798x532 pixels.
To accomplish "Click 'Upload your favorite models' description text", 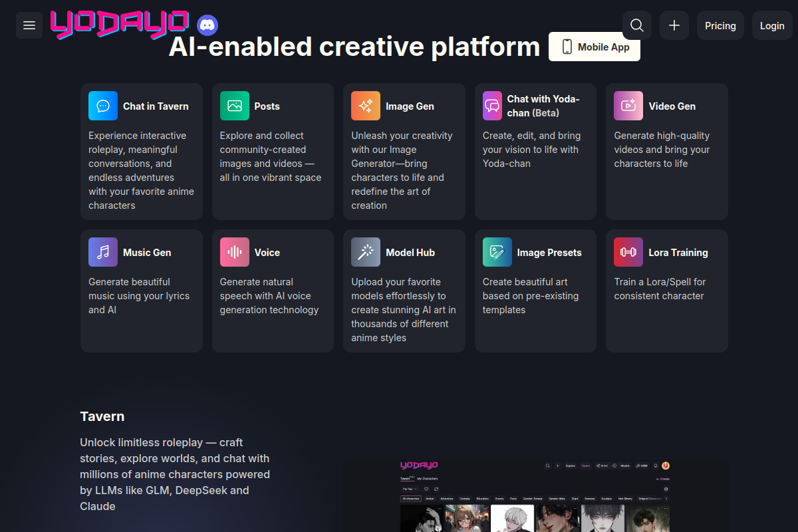I will tap(404, 310).
